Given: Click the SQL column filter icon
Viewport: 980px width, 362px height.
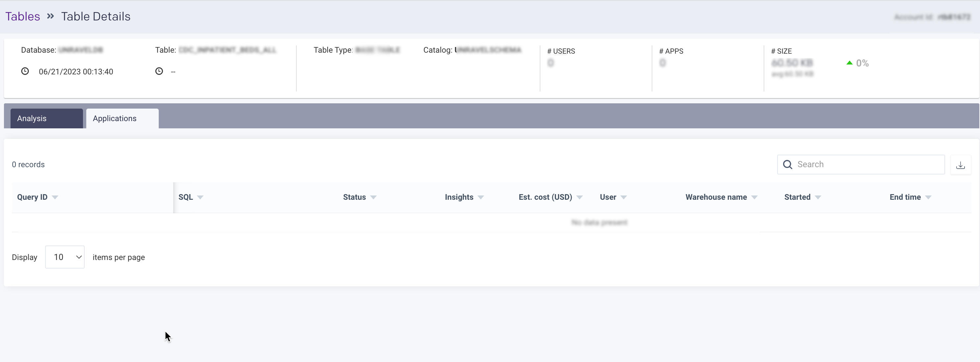Looking at the screenshot, I should [201, 197].
